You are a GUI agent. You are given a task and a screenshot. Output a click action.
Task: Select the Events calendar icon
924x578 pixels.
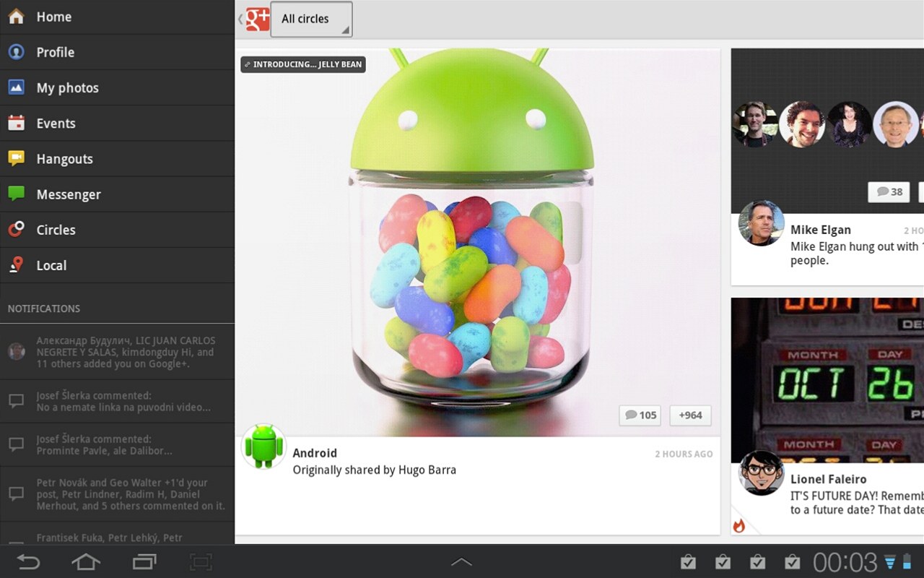click(x=17, y=123)
